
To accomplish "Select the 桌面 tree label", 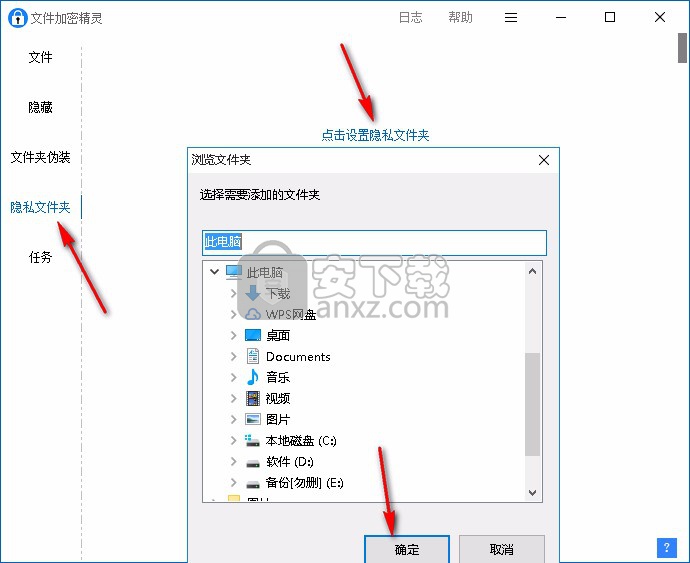I will 278,335.
